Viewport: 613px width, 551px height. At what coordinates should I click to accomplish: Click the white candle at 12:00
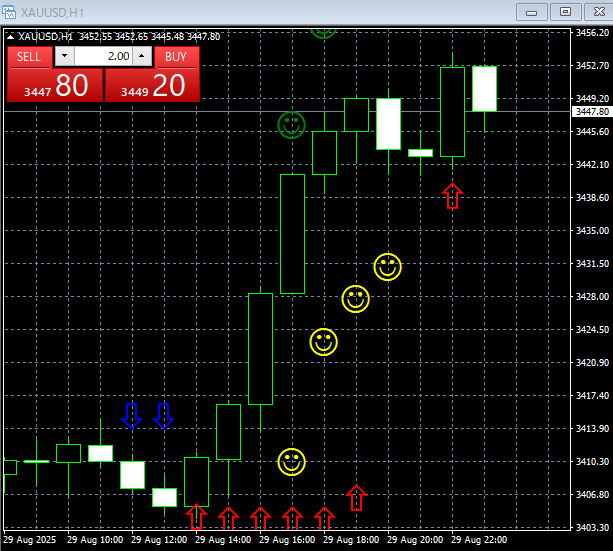pos(133,475)
